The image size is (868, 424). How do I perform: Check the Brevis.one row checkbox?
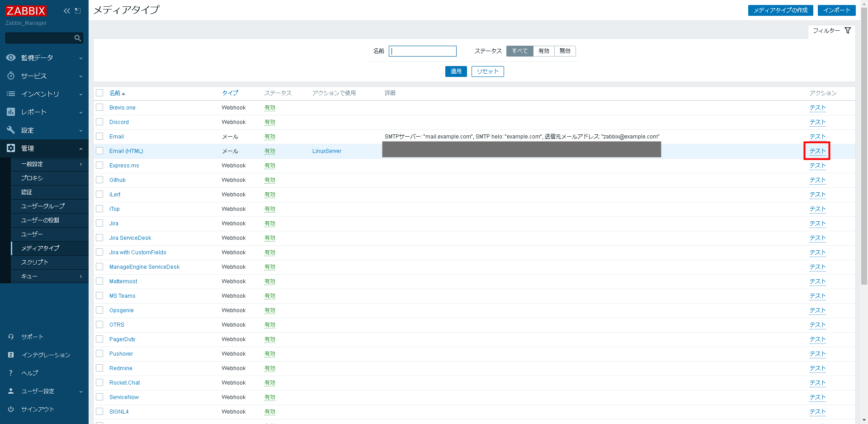click(99, 107)
